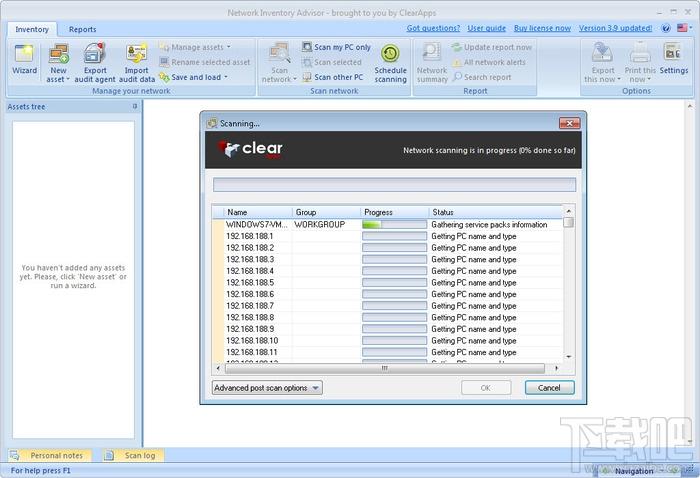Click scan list horizontal scrollbar right arrow

(556, 368)
